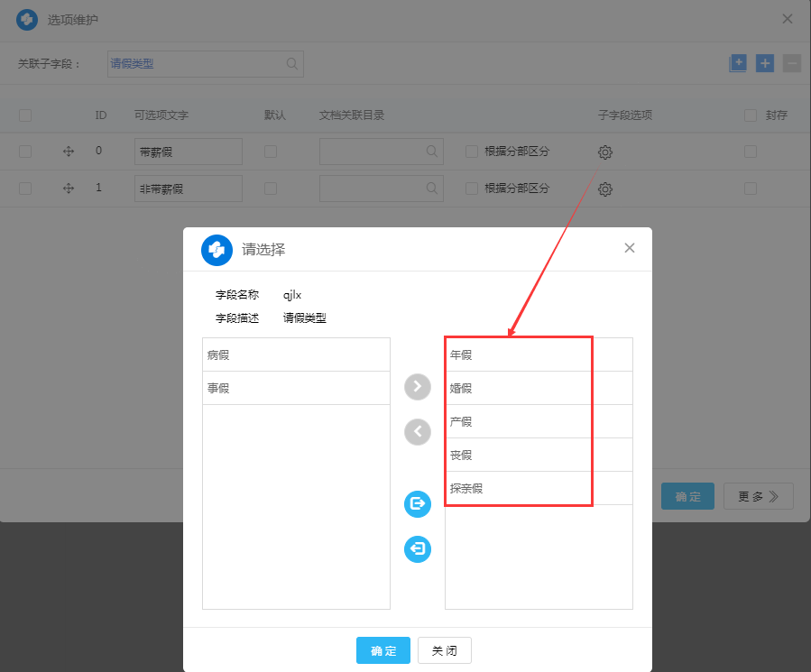
Task: Click the blue move-all-right icon
Action: [x=417, y=504]
